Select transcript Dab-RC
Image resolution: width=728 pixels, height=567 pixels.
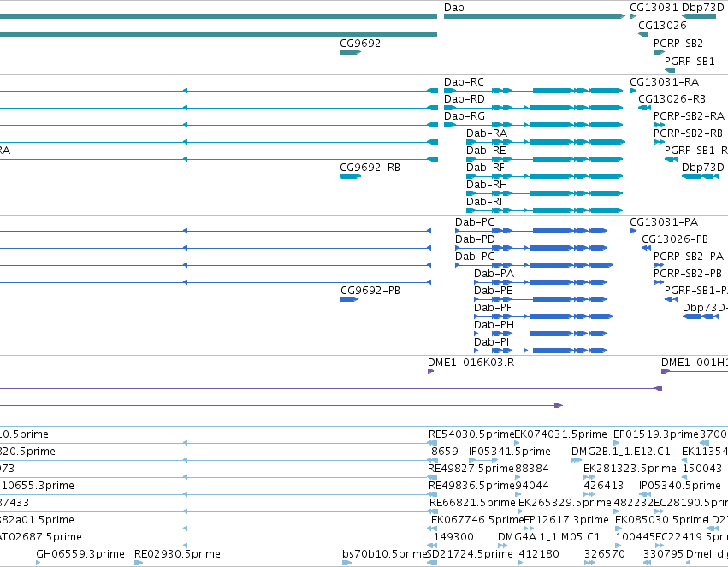533,91
